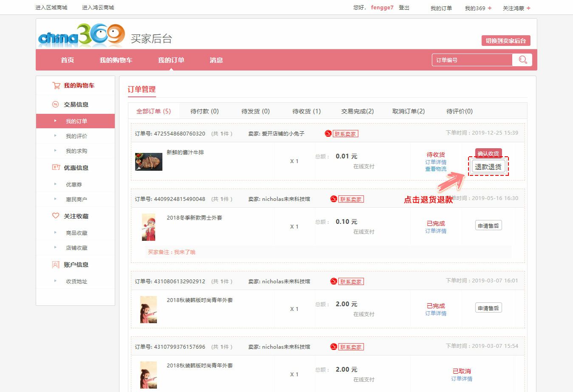Click the 确认收货 button

pos(488,153)
